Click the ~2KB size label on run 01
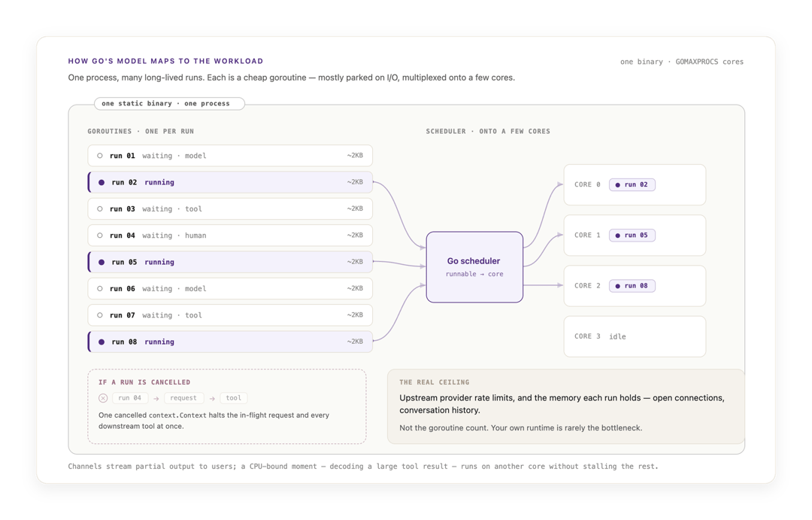The image size is (812, 520). (x=355, y=156)
